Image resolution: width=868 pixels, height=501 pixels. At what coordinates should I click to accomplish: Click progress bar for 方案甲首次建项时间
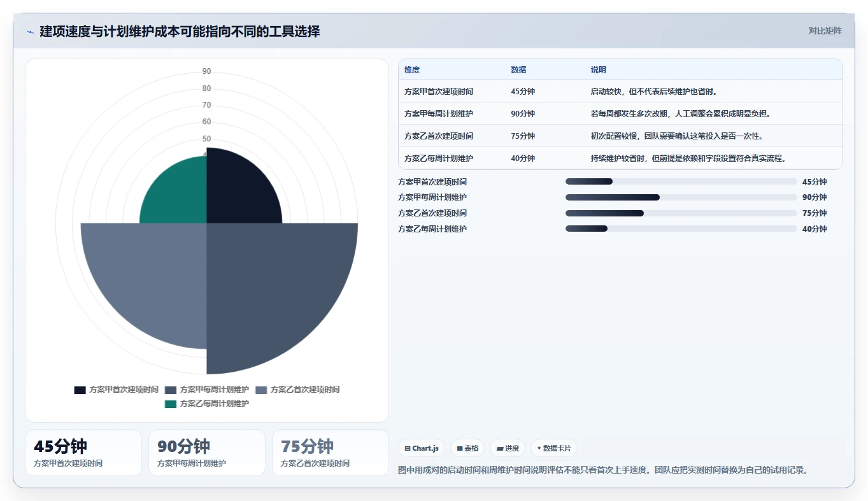coord(681,181)
